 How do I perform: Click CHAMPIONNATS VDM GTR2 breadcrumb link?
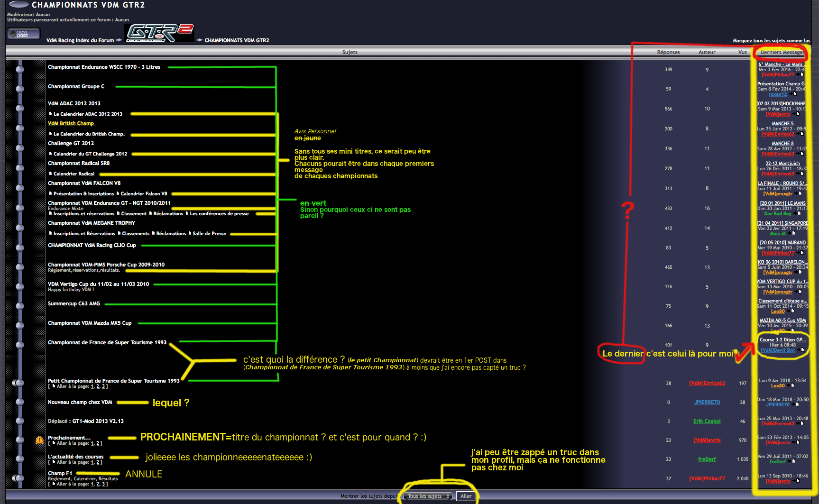coord(237,40)
